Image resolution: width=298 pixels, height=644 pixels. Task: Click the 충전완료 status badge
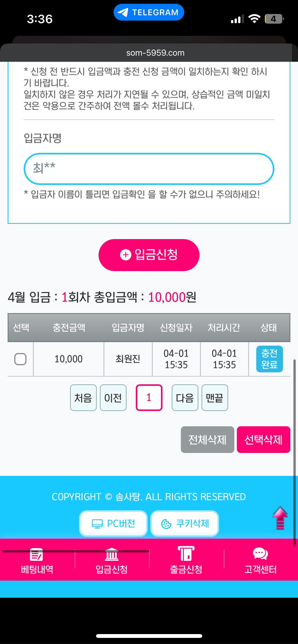pyautogui.click(x=269, y=359)
